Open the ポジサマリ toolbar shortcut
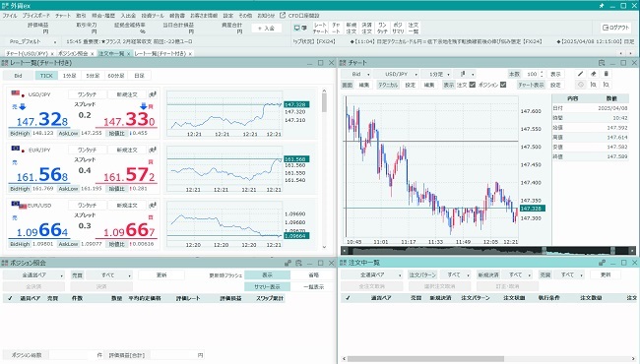The height and width of the screenshot is (364, 640). click(398, 28)
